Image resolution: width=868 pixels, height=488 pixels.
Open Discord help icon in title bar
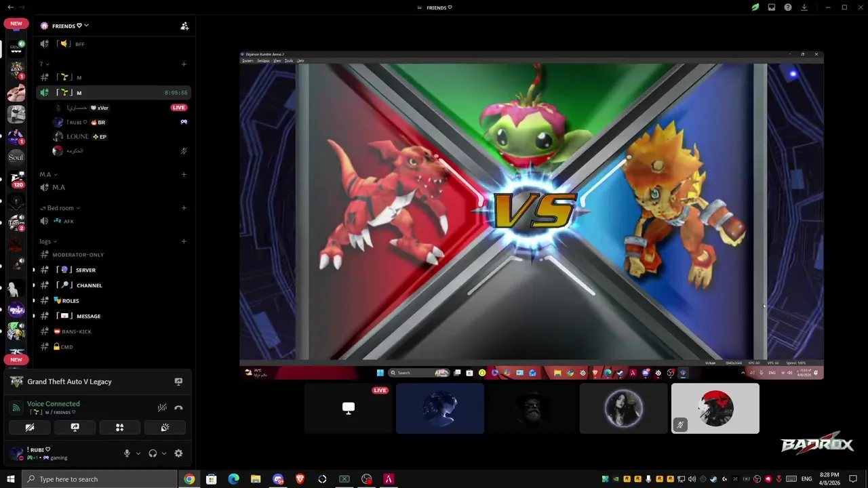(x=787, y=7)
